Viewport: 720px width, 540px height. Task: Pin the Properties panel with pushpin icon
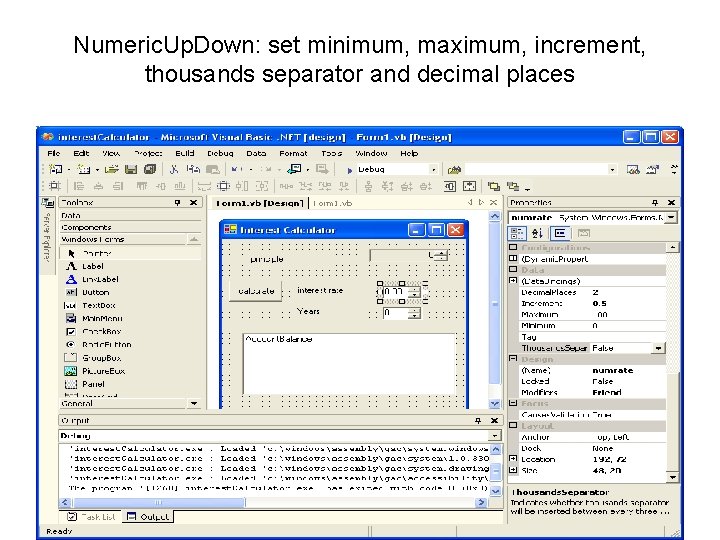(655, 202)
